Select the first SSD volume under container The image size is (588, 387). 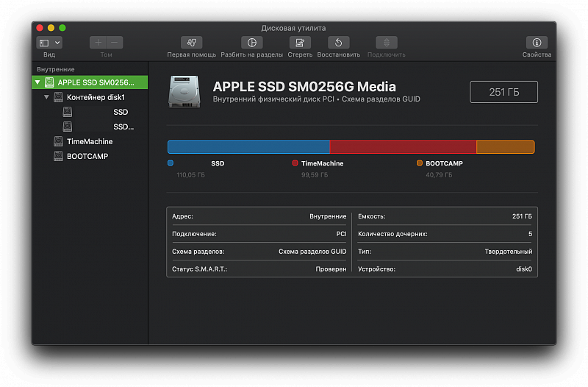[120, 112]
